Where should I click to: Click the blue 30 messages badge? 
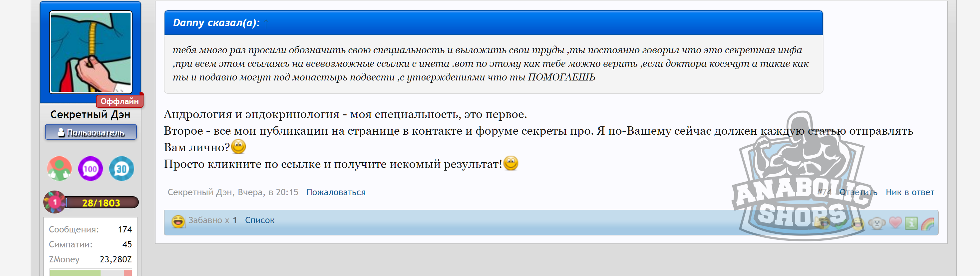121,168
